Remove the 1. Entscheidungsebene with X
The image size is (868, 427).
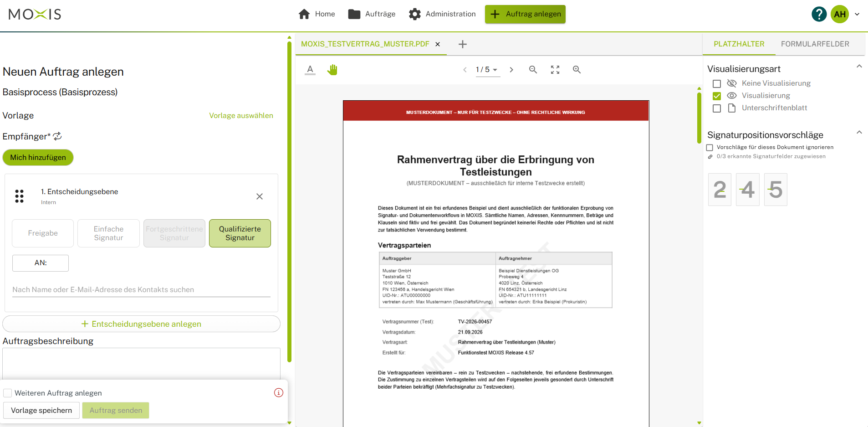(260, 196)
